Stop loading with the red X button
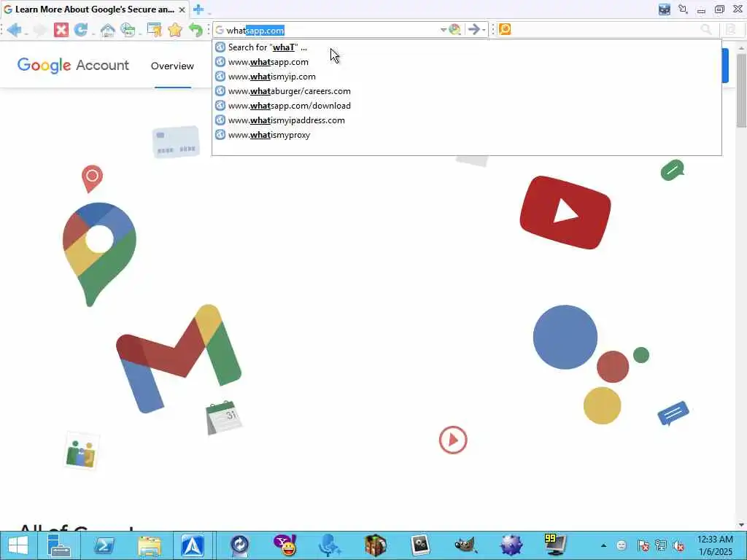 (x=61, y=30)
